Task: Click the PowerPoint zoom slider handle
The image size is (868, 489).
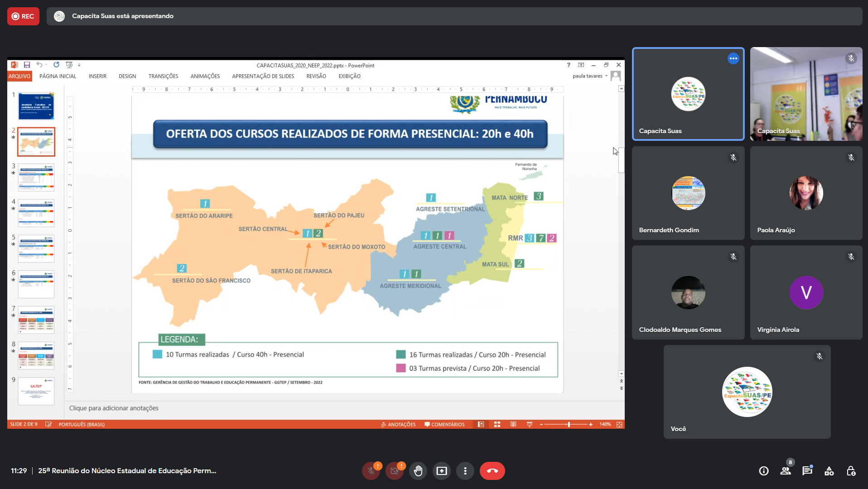Action: 569,425
